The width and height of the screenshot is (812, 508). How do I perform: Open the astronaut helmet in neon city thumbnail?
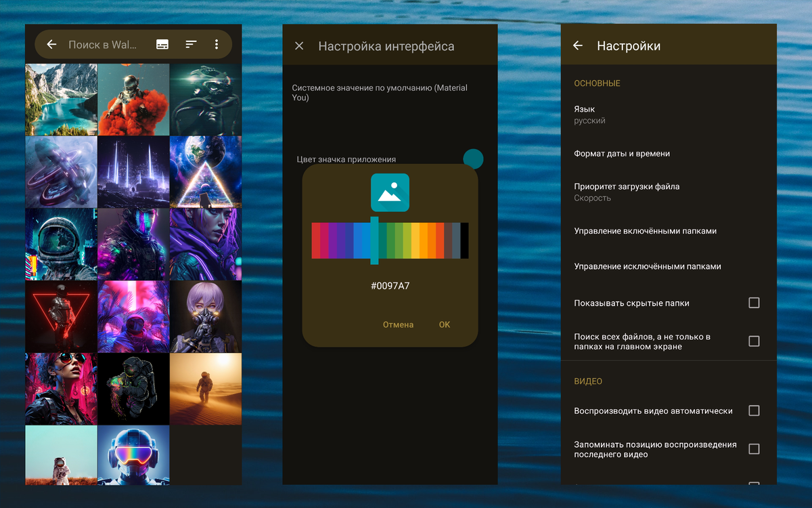[x=62, y=245]
